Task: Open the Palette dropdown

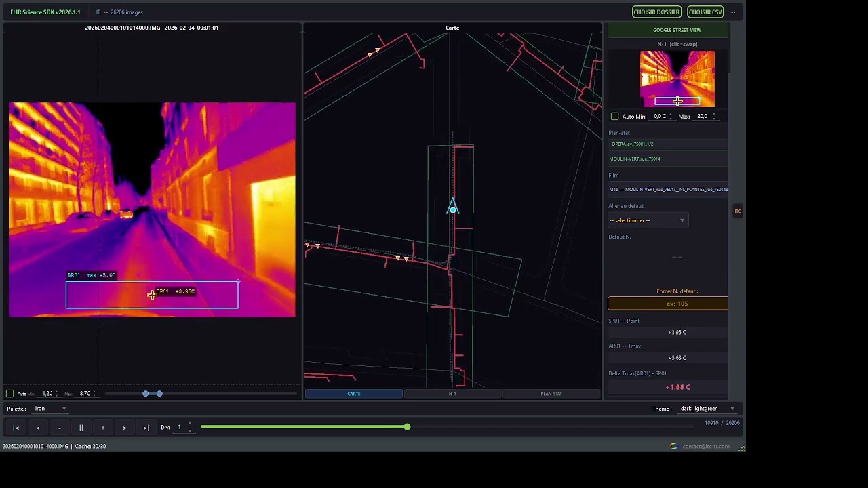Action: 51,409
